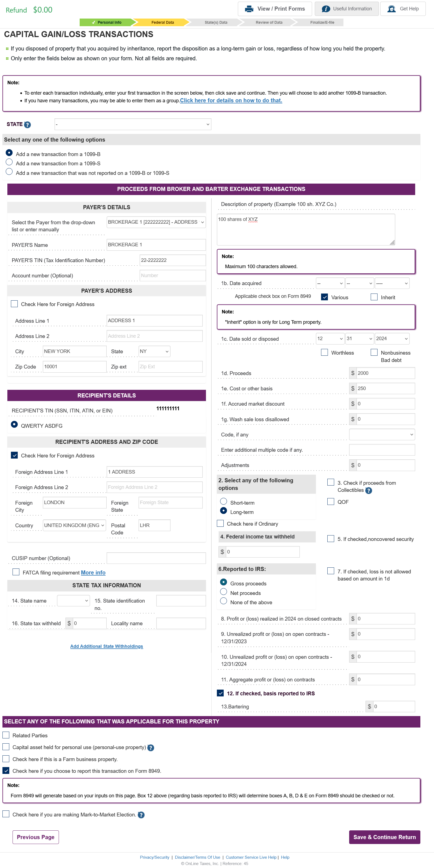Click help icon beside Mark-to-Market Election

(x=141, y=815)
